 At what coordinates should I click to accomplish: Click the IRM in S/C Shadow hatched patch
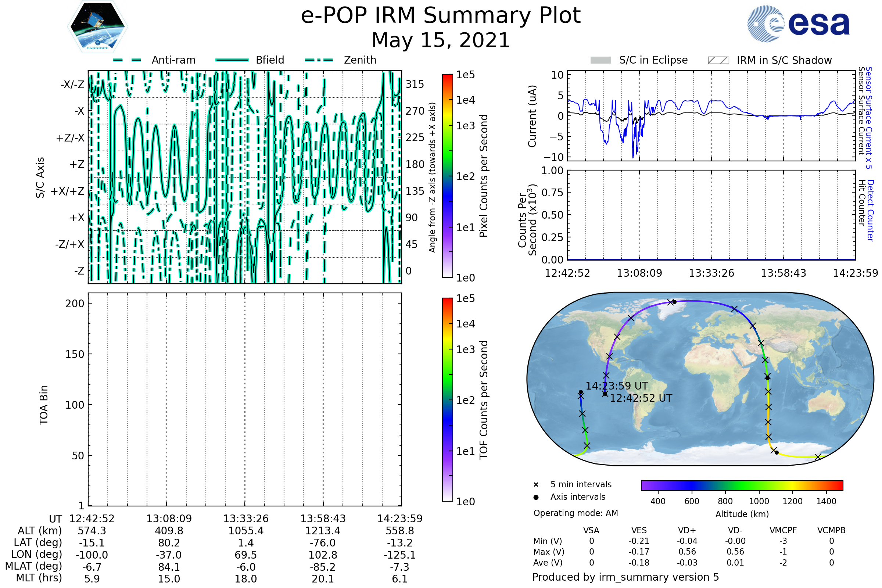pyautogui.click(x=718, y=60)
